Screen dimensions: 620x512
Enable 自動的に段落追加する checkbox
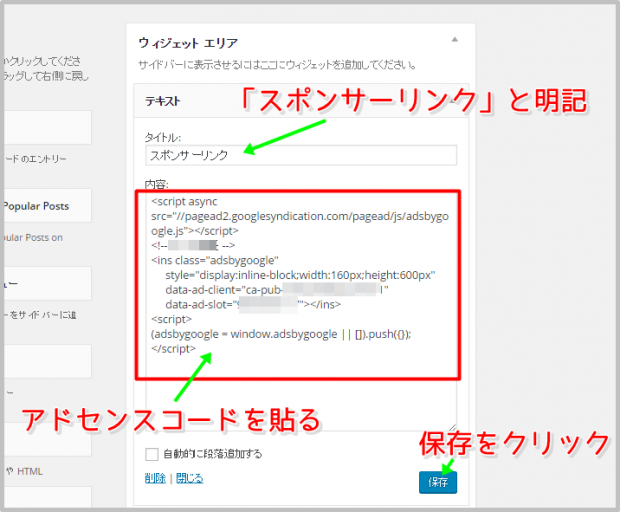click(x=151, y=454)
